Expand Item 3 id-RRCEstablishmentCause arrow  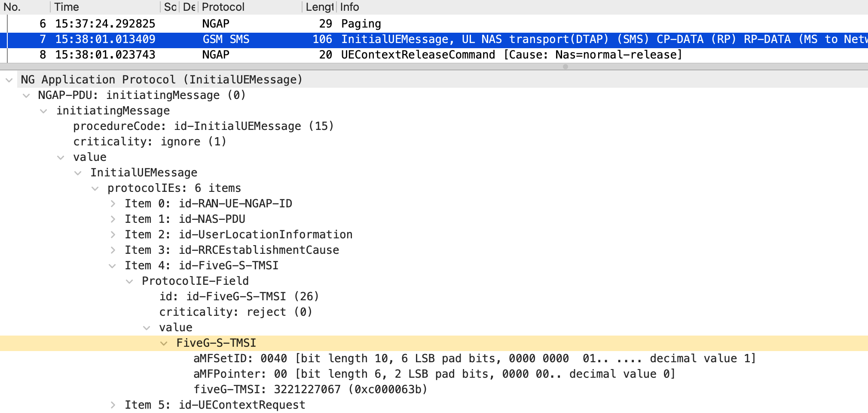tap(113, 250)
